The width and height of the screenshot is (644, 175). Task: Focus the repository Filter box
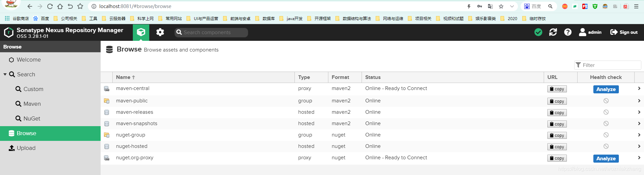click(x=607, y=65)
